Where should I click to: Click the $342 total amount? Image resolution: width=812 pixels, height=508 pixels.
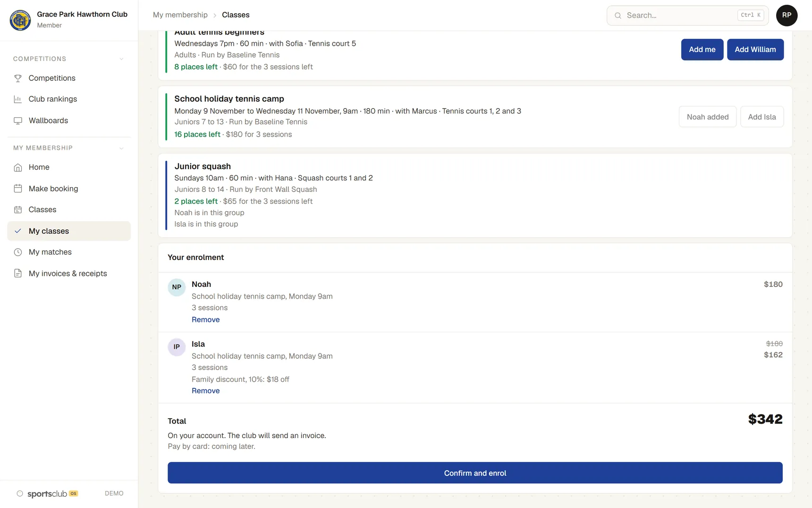(x=765, y=419)
